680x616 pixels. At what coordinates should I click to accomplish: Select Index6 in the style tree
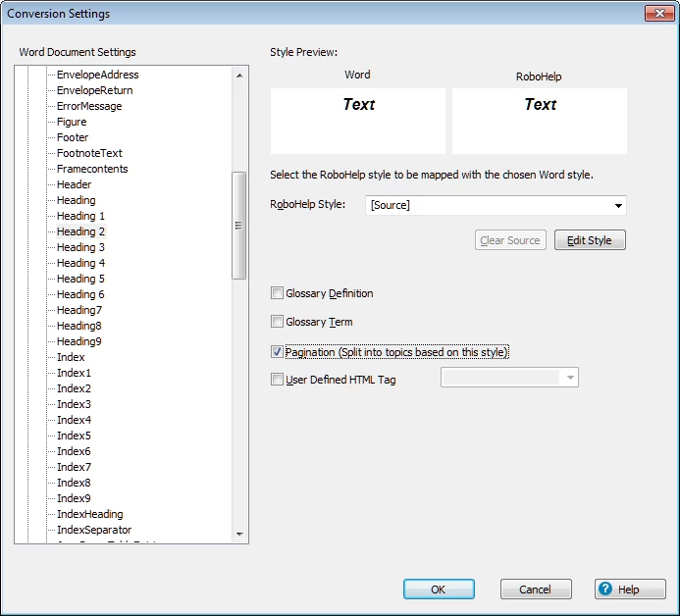74,451
